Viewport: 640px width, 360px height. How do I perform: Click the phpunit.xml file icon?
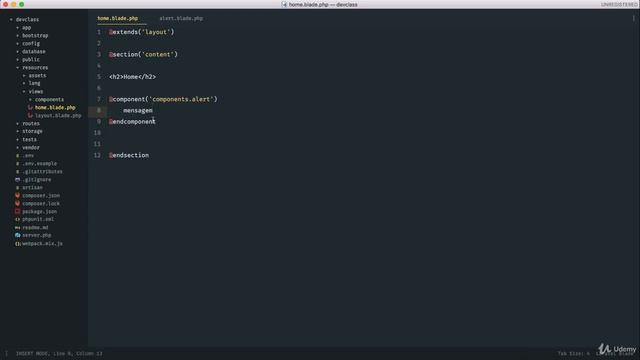(18, 219)
